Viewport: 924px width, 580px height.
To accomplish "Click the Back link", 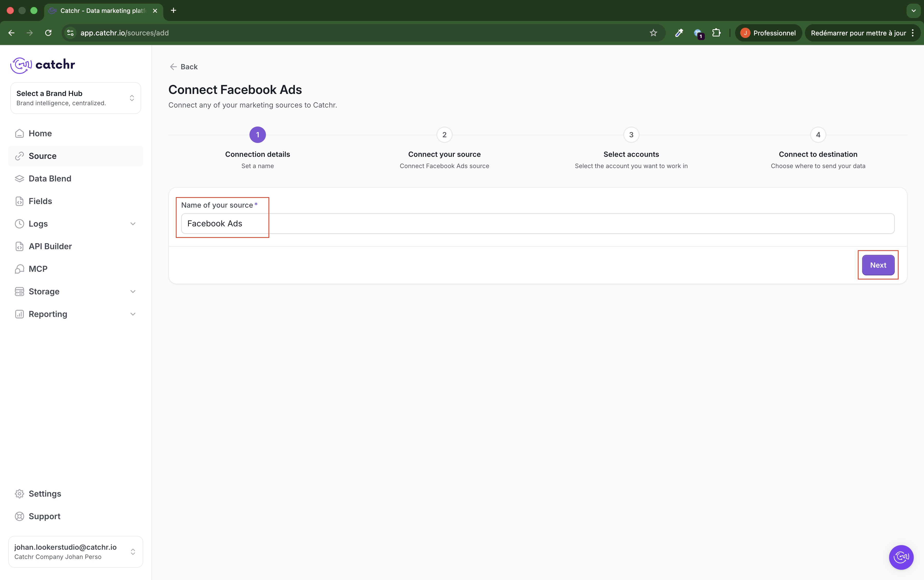I will point(184,67).
